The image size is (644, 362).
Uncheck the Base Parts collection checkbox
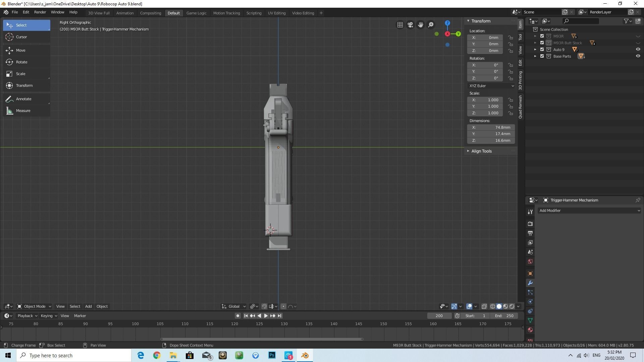point(542,56)
